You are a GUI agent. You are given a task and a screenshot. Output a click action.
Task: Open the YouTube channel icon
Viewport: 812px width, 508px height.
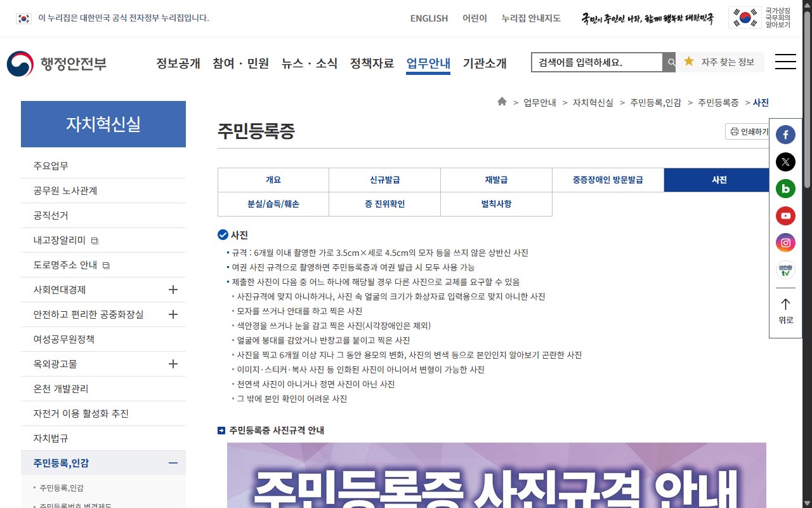tap(785, 216)
